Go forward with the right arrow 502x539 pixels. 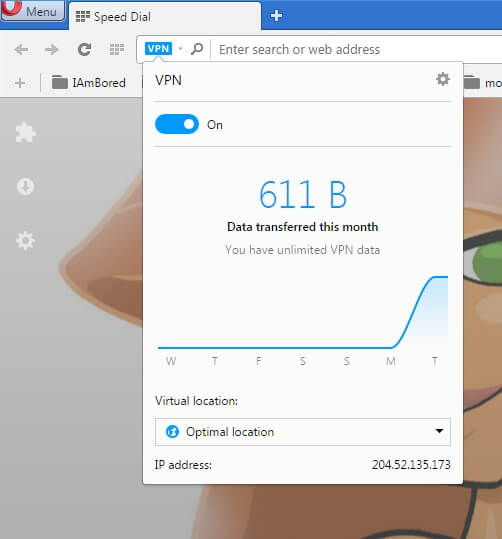(52, 50)
